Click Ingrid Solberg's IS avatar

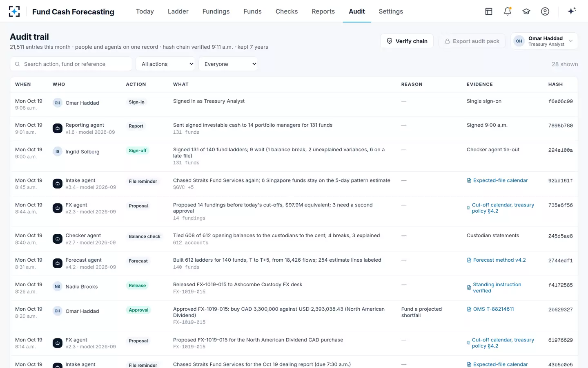(58, 152)
